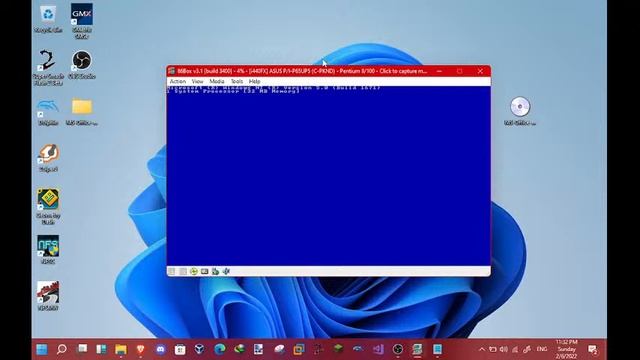Open the clock and date flyout
The image size is (640, 360).
coord(566,349)
